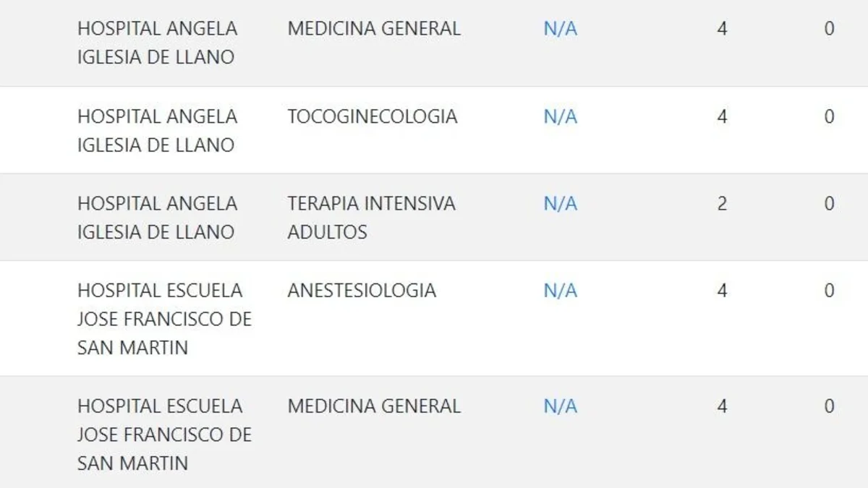Image resolution: width=868 pixels, height=488 pixels.
Task: Select zero value in Terapia Intensiva row
Action: [830, 204]
